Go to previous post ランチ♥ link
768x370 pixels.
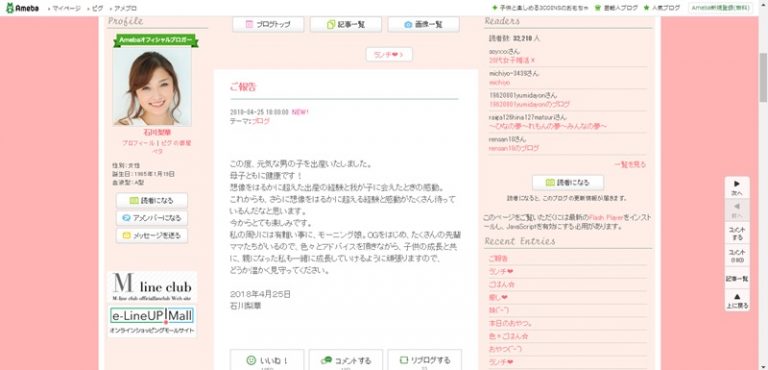click(x=389, y=54)
